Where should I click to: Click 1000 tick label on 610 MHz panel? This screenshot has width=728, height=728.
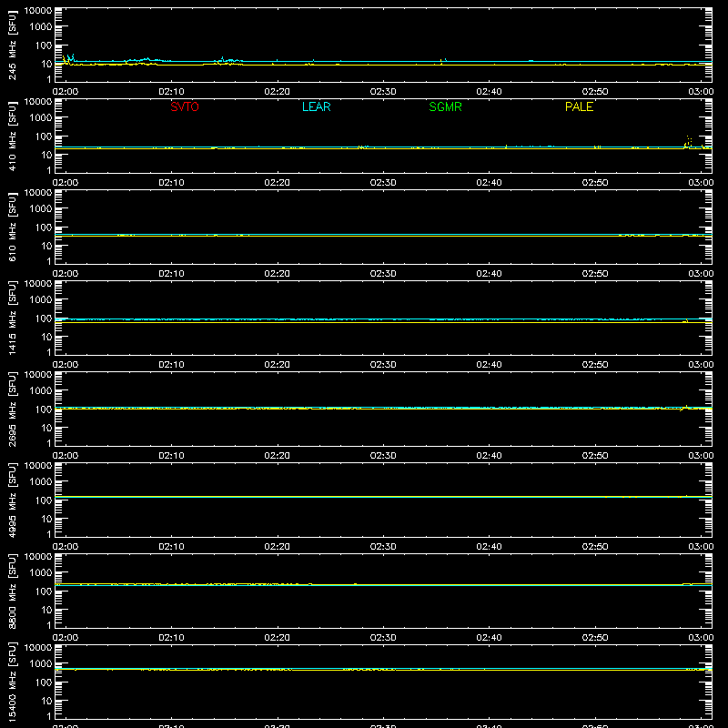41,209
